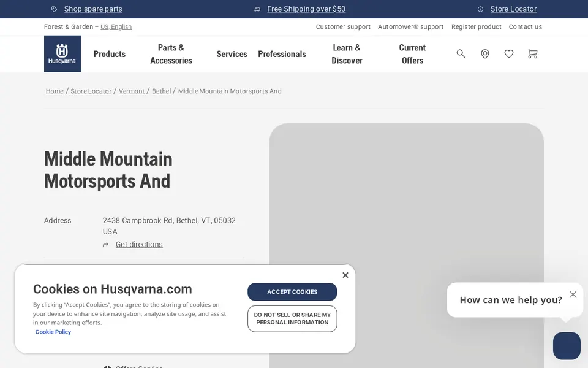588x368 pixels.
Task: Click the 'Cookies on Husqvarna.com' title
Action: click(x=113, y=289)
